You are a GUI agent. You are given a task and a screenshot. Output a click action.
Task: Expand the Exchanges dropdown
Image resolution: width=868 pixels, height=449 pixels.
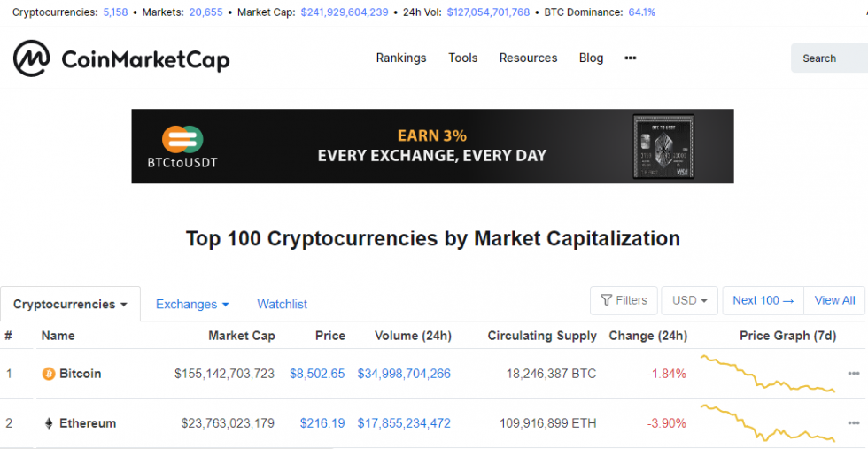point(192,304)
